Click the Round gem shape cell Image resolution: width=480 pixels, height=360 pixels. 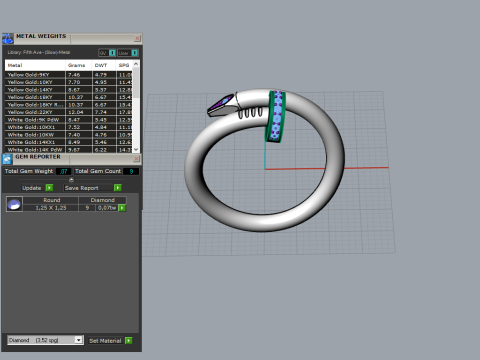51,200
